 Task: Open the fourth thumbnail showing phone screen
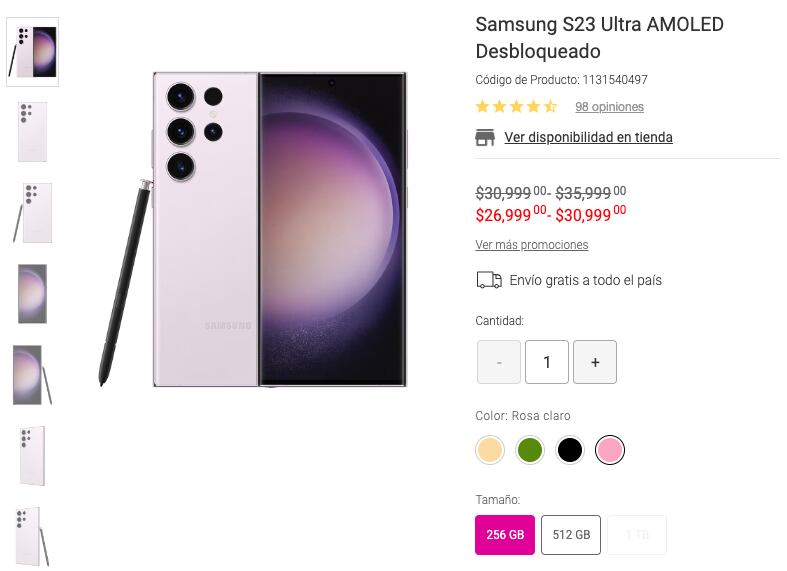click(x=32, y=293)
